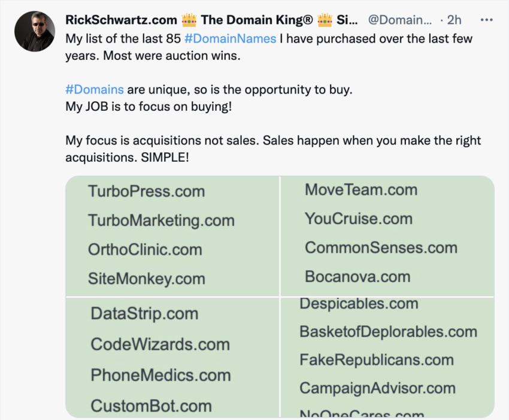Click the CommonSenses.com entry in image
Viewport: 509px width, 420px height.
381,248
